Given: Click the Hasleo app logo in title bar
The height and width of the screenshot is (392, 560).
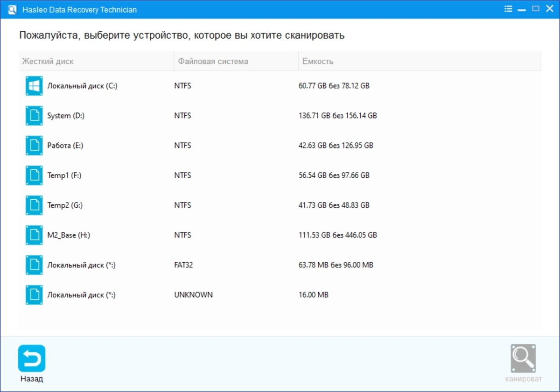Looking at the screenshot, I should [x=13, y=9].
